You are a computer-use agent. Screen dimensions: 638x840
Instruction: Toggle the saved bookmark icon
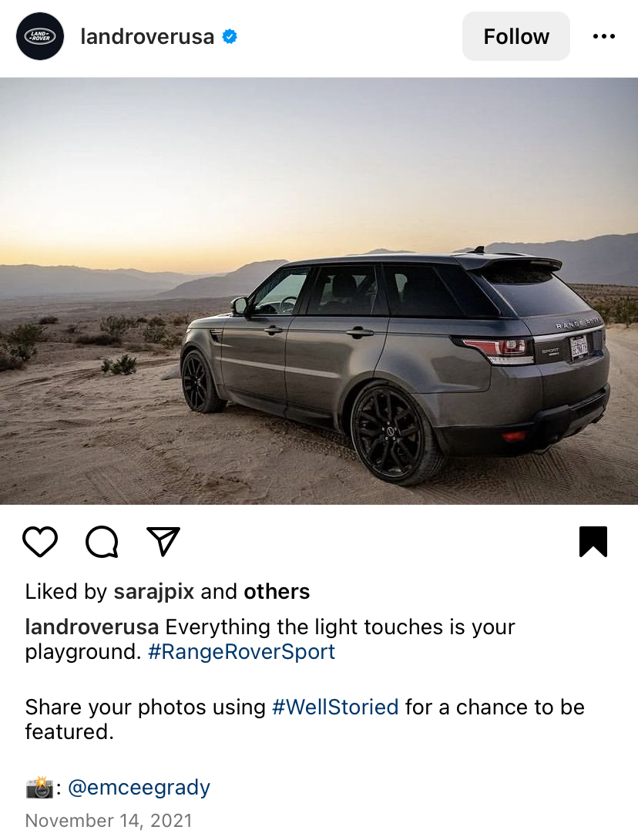pyautogui.click(x=593, y=542)
